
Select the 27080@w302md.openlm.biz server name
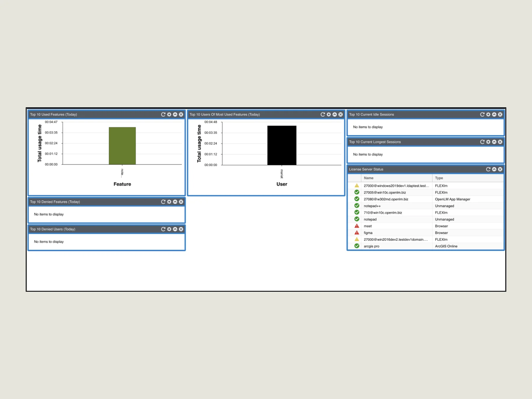[386, 199]
